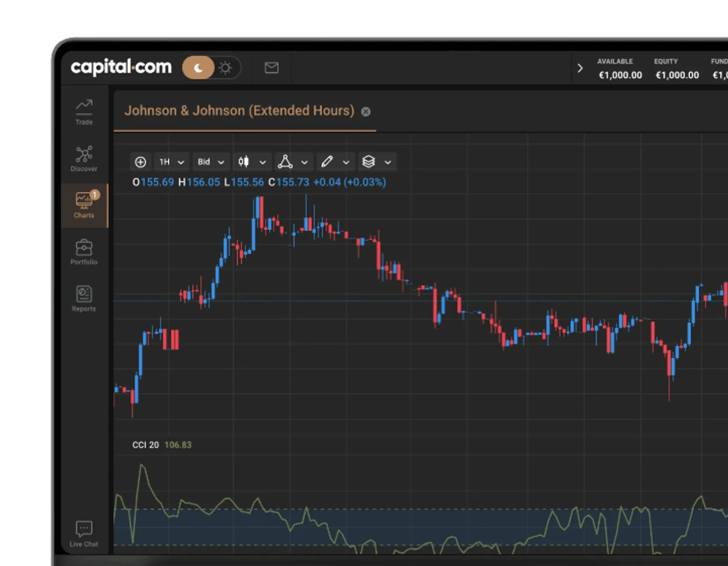Open the Bid price type dropdown
728x566 pixels.
pyautogui.click(x=211, y=162)
